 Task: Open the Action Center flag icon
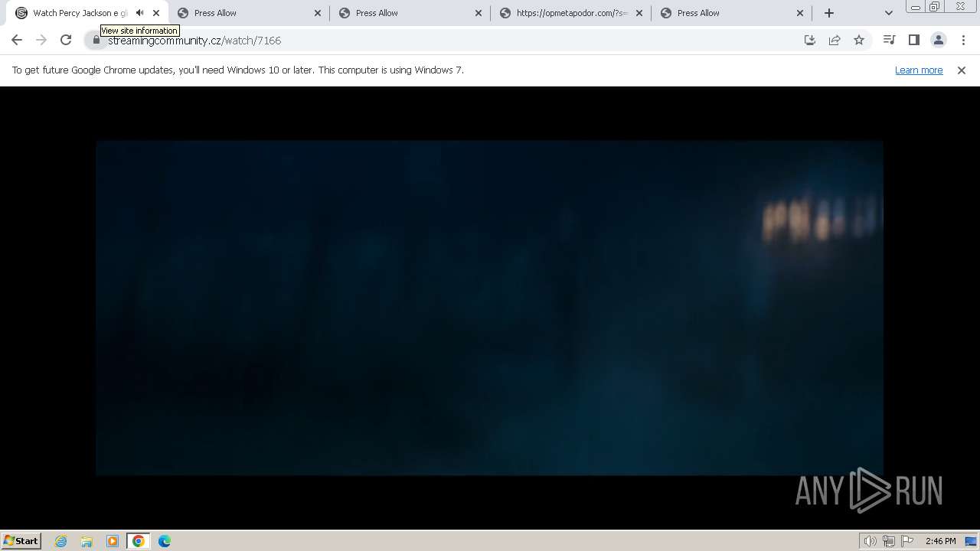coord(907,541)
